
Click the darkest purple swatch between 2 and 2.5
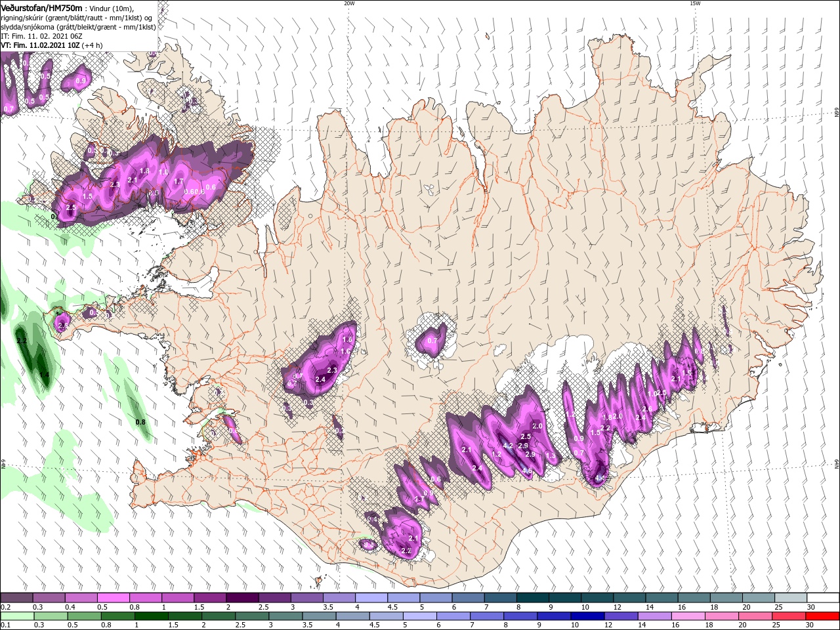242,598
